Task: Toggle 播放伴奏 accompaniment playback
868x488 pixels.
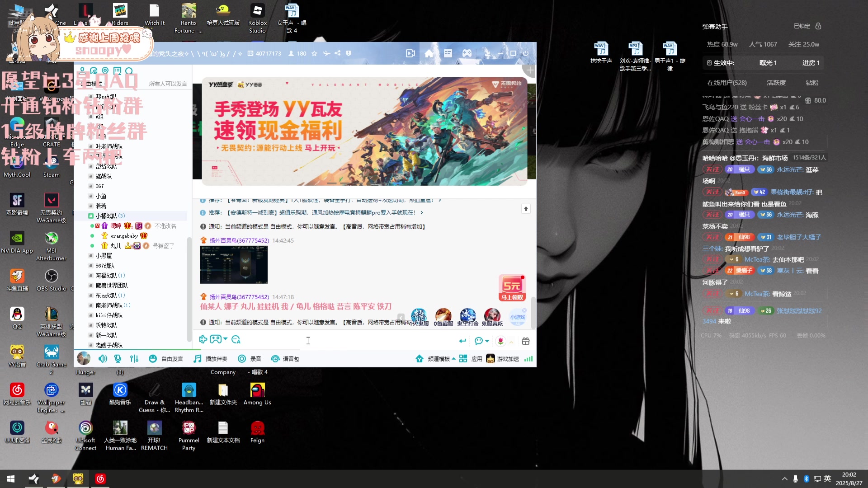Action: (210, 359)
